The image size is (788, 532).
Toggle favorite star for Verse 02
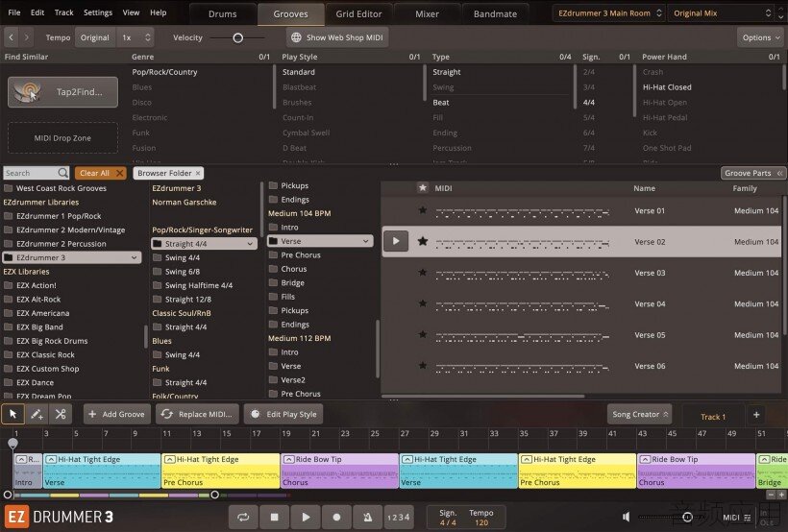click(423, 241)
